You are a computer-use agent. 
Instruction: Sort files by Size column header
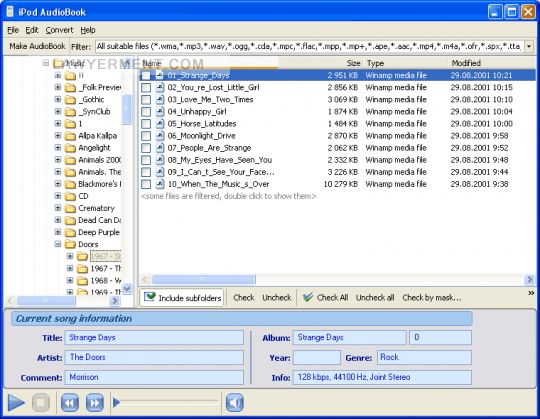[353, 63]
